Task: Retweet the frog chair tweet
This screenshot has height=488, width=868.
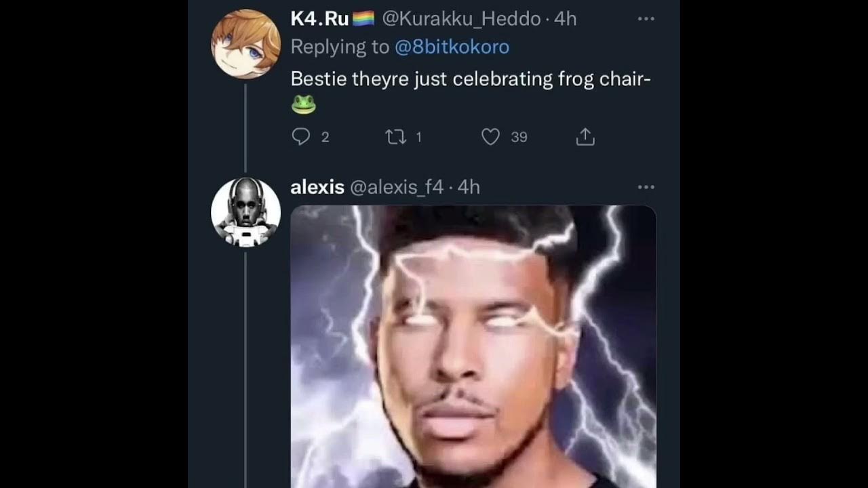Action: click(x=395, y=137)
